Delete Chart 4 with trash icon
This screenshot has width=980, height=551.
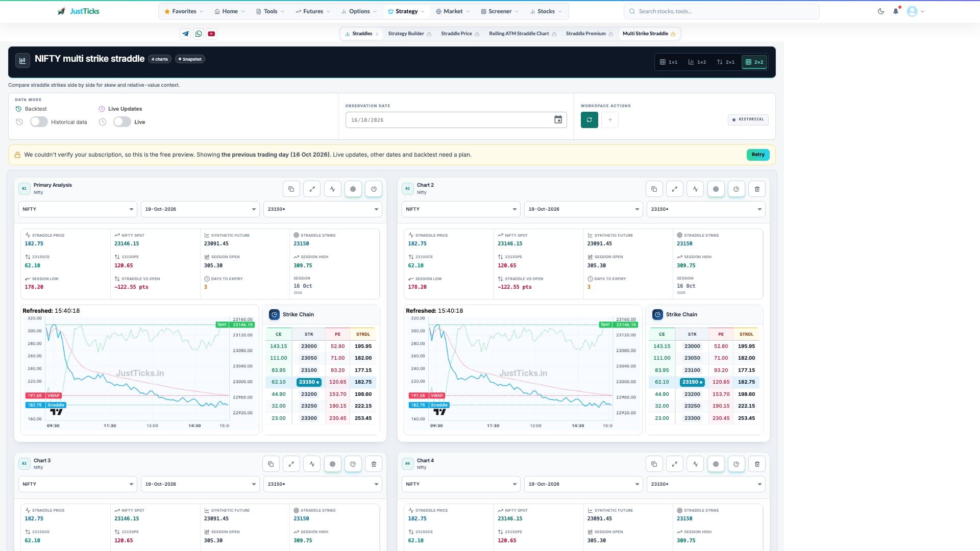[757, 464]
